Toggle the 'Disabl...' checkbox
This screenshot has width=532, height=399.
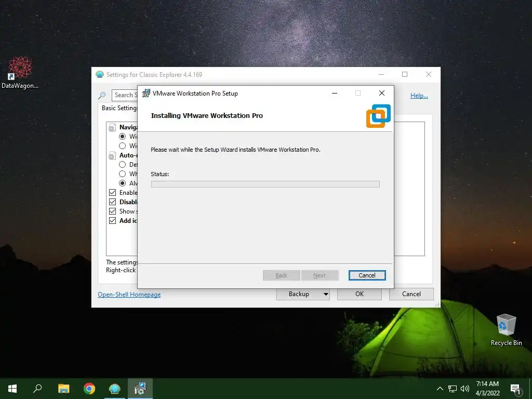(113, 202)
